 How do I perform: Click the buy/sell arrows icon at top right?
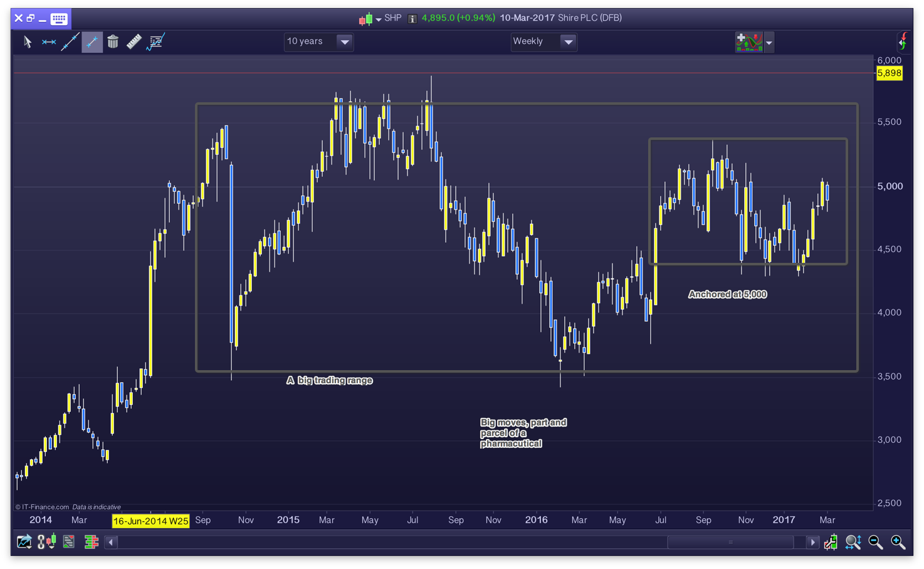pos(903,42)
